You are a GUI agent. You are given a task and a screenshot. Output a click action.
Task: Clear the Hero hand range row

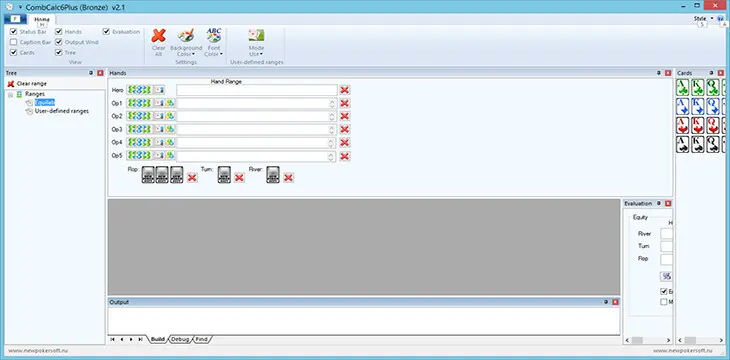pos(345,90)
